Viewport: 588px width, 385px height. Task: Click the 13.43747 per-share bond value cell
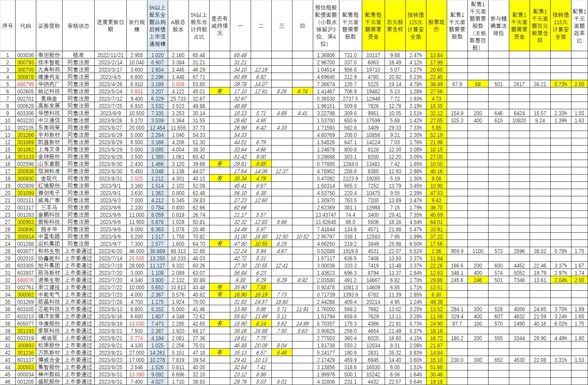point(326,215)
